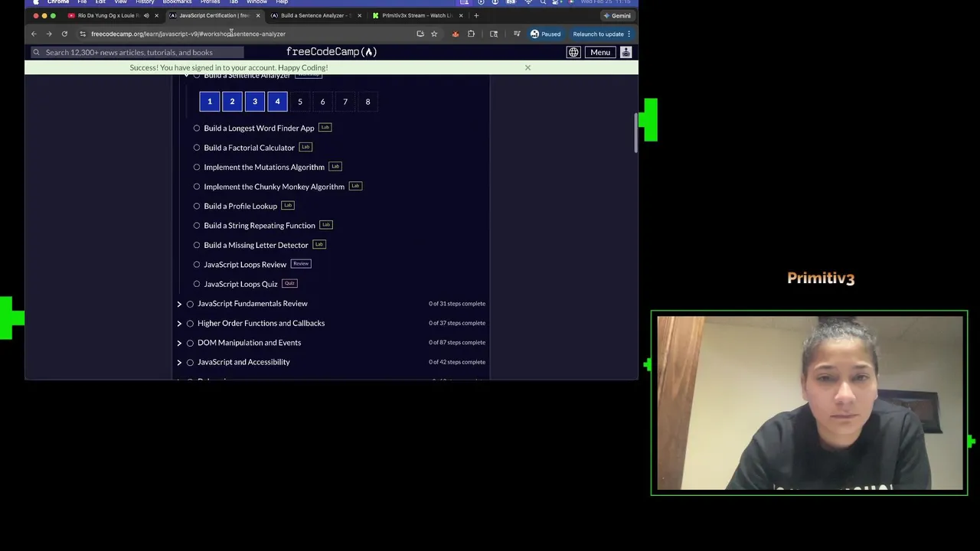Open Build a String Repeating Function
Viewport: 980px width, 551px height.
click(260, 226)
